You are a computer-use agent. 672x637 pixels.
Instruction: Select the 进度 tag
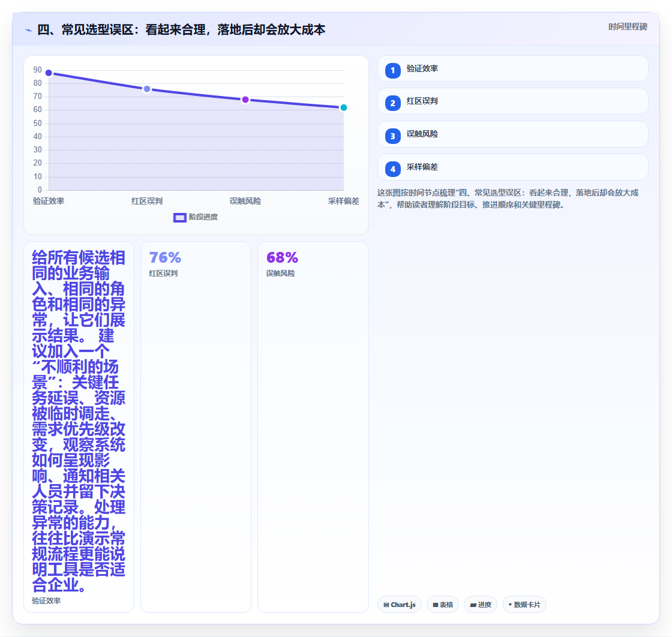[x=481, y=605]
